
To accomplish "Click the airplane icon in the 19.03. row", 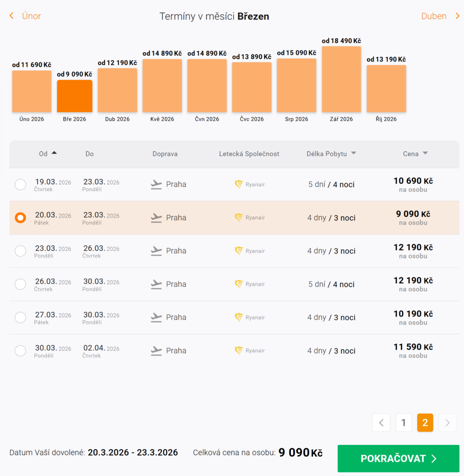I will click(157, 185).
